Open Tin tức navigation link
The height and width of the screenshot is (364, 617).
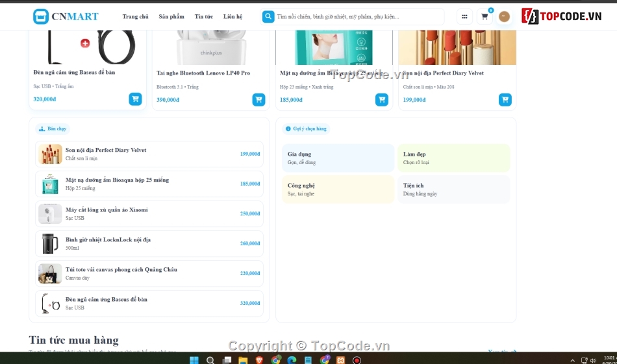pyautogui.click(x=204, y=16)
